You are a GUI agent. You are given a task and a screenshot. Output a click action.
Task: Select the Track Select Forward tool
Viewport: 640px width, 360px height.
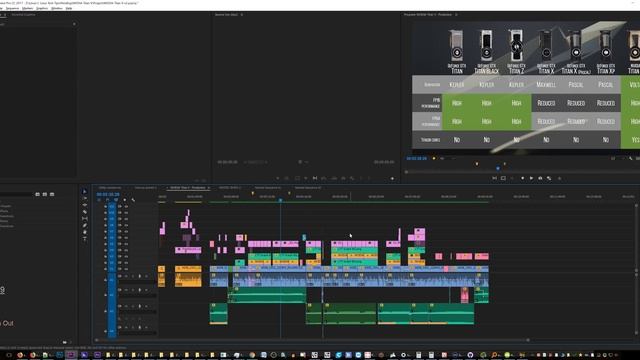point(84,198)
